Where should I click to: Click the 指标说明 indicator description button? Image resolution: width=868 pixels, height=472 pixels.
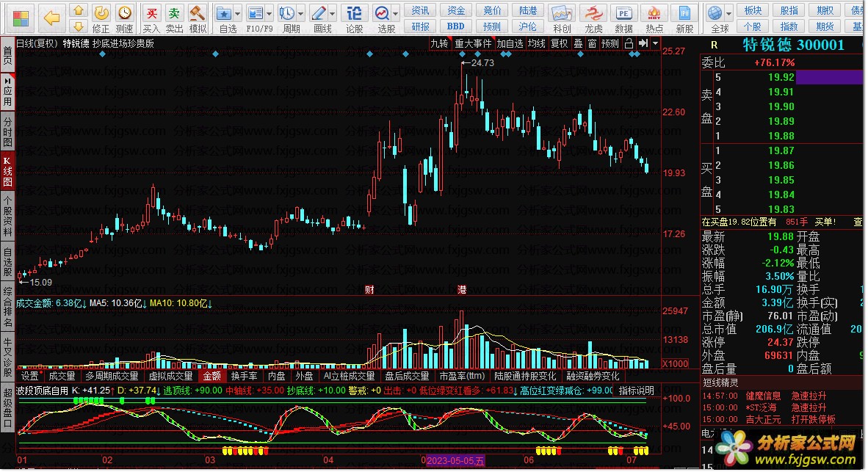(x=636, y=391)
